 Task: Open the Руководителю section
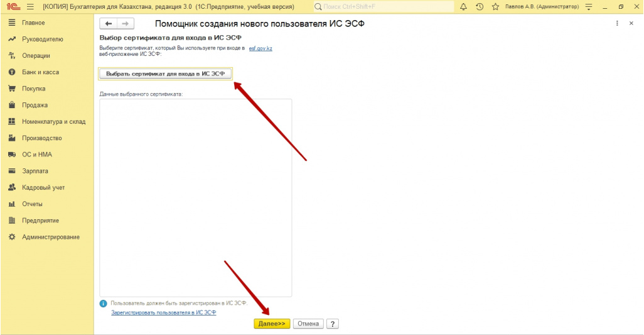pyautogui.click(x=43, y=39)
